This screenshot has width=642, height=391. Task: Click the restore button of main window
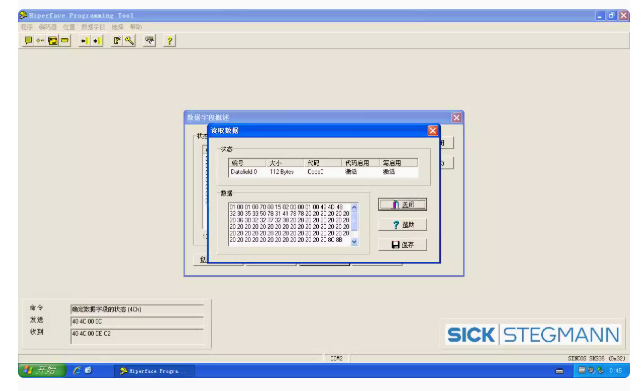(612, 16)
